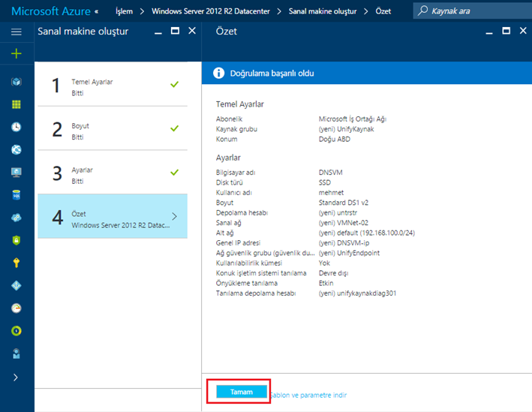Image resolution: width=532 pixels, height=412 pixels.
Task: Open the monitor Virtual machines sidebar icon
Action: pyautogui.click(x=17, y=172)
